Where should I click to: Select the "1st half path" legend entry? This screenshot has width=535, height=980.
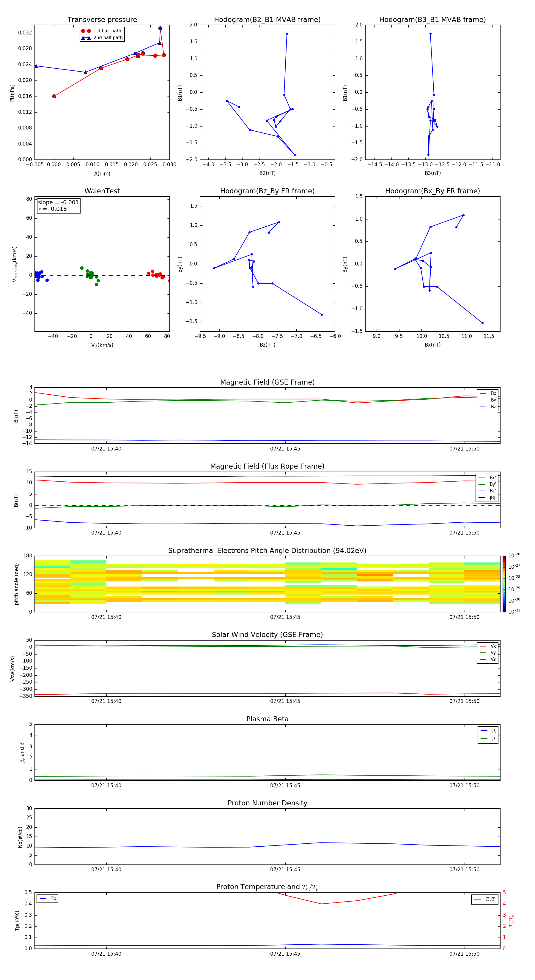(x=101, y=31)
